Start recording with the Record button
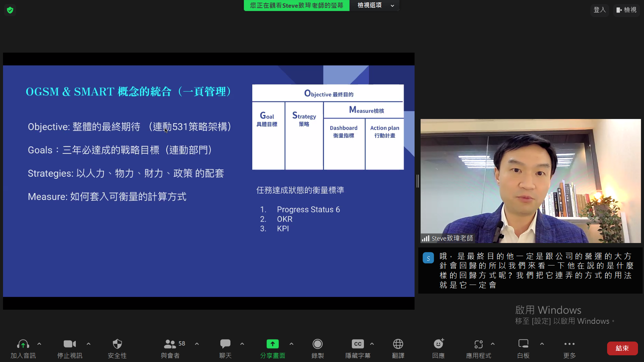This screenshot has height=362, width=644. [x=317, y=344]
